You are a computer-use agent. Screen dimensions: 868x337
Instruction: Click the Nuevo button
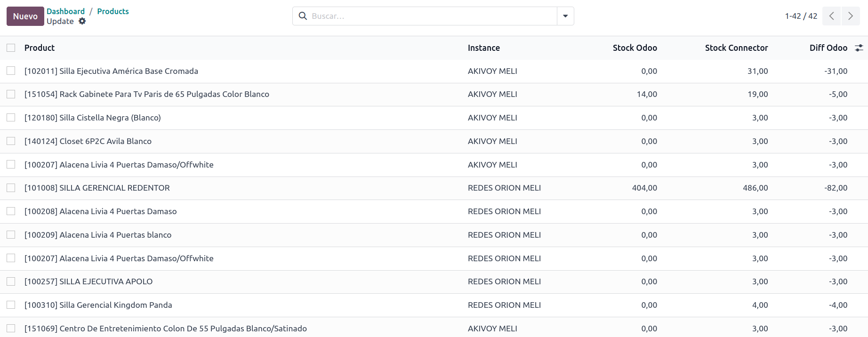pos(25,16)
